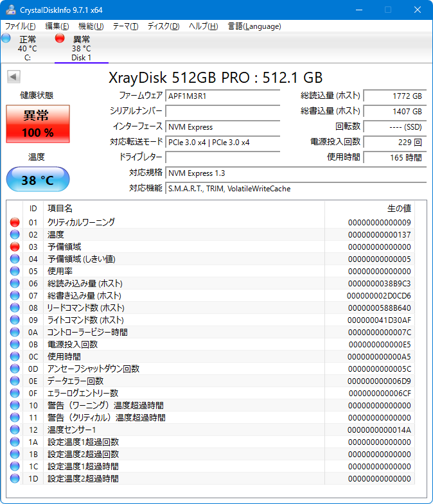Click the red 異常 100 % health status button

[x=38, y=124]
